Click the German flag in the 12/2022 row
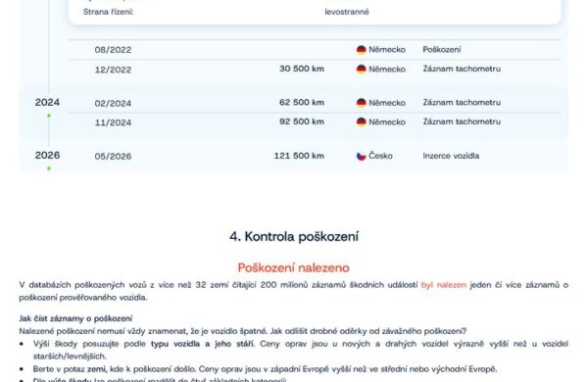 361,70
